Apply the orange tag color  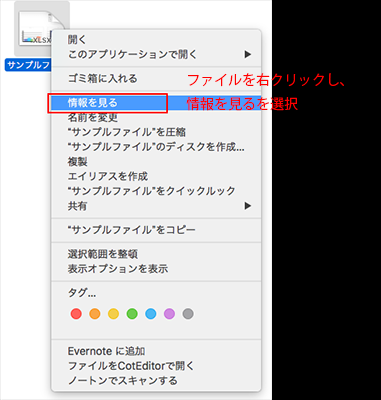tap(95, 314)
